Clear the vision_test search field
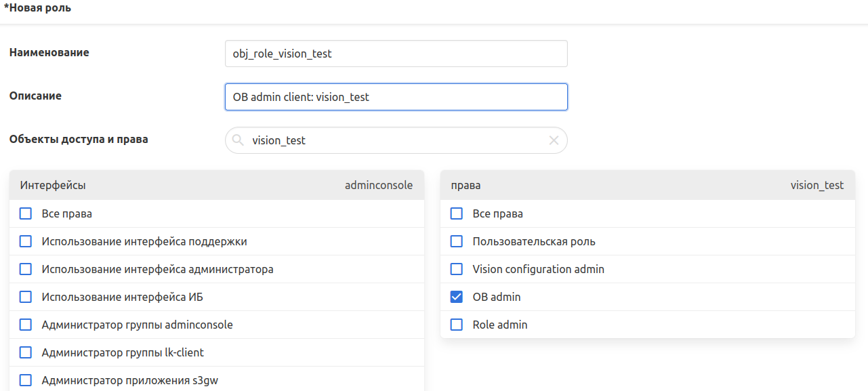This screenshot has width=868, height=391. (554, 140)
